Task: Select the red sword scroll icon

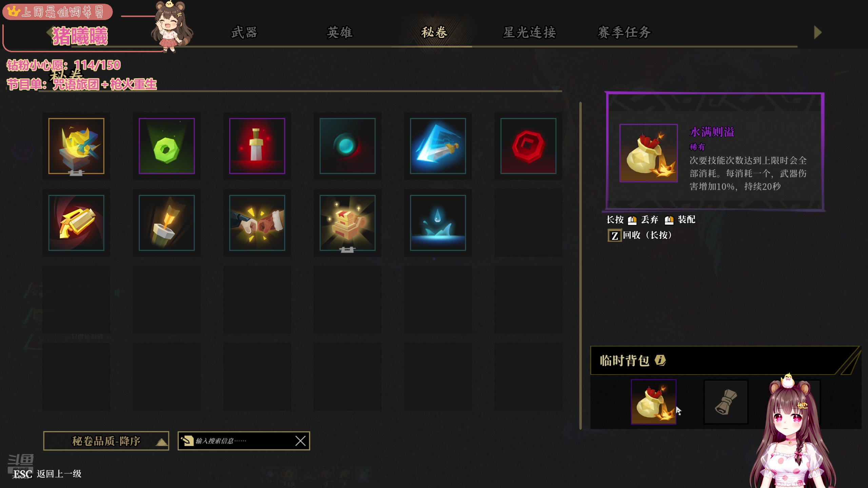Action: pyautogui.click(x=257, y=146)
